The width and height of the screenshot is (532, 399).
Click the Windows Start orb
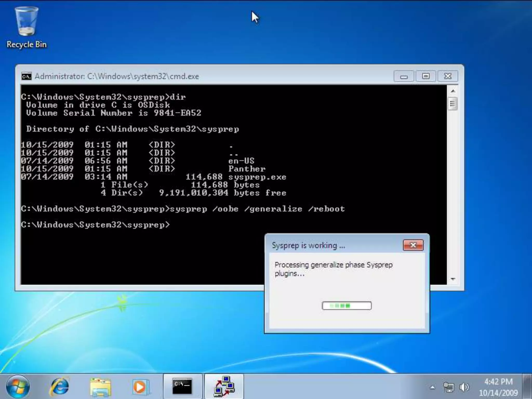point(18,387)
